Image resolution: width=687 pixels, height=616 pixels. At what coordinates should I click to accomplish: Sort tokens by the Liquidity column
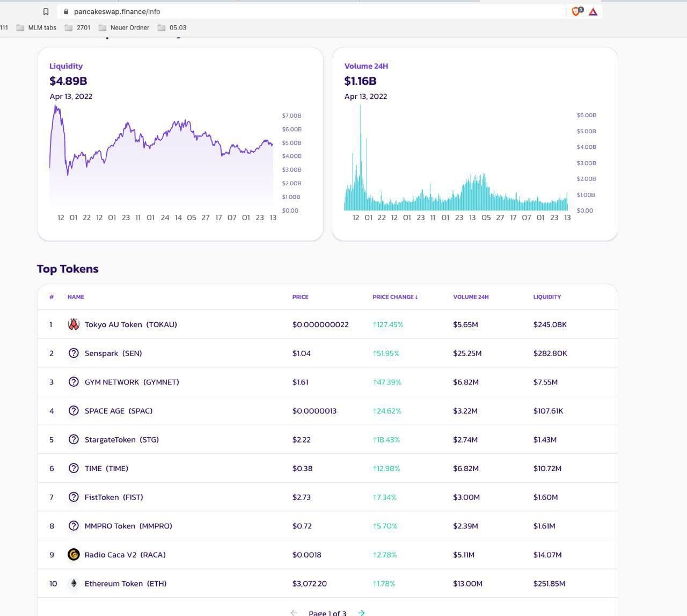547,296
